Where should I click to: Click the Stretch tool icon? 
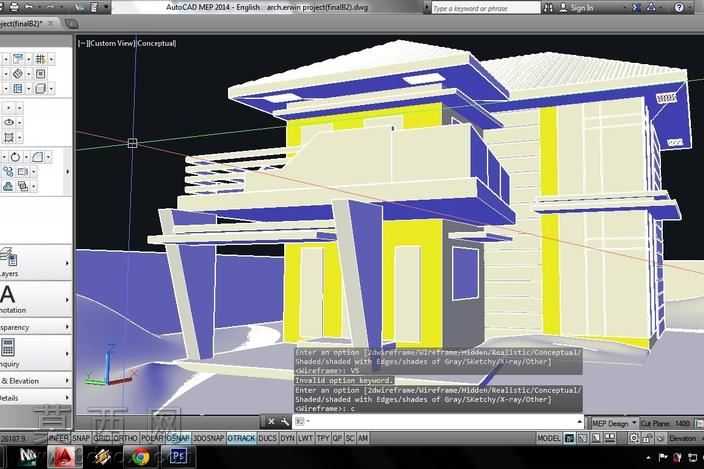point(22,171)
